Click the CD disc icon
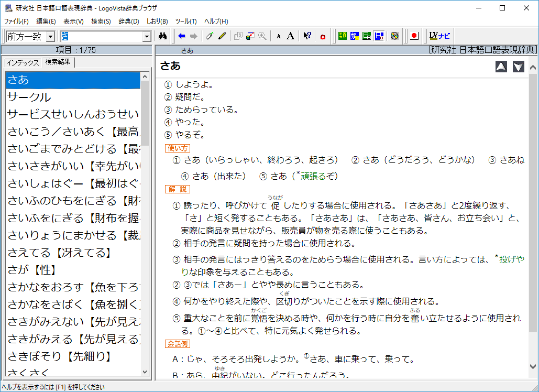The width and height of the screenshot is (539, 392). click(394, 36)
